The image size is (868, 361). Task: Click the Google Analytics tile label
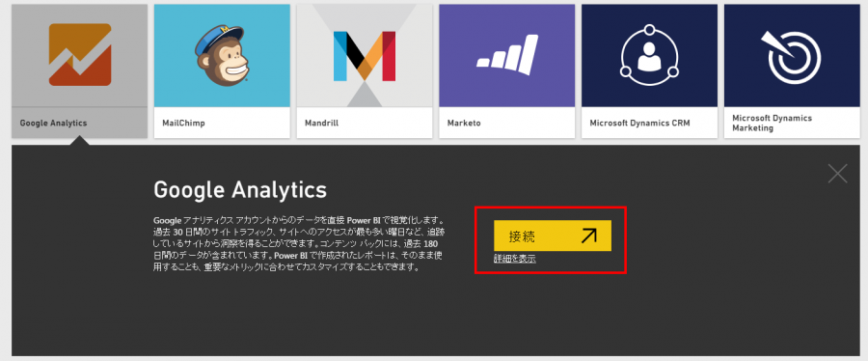(x=53, y=123)
